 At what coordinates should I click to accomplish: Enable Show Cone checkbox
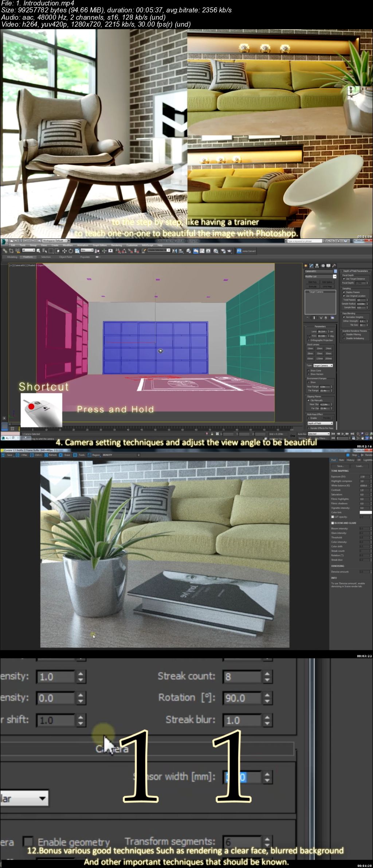click(309, 371)
